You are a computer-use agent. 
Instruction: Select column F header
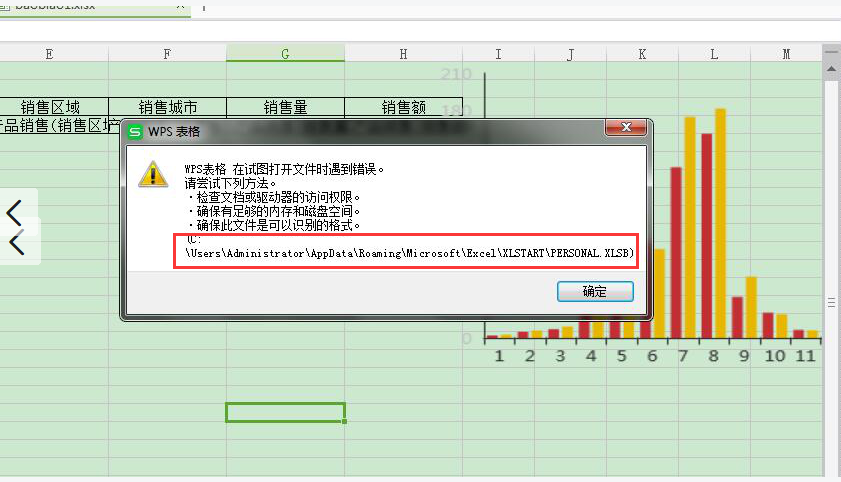click(167, 54)
